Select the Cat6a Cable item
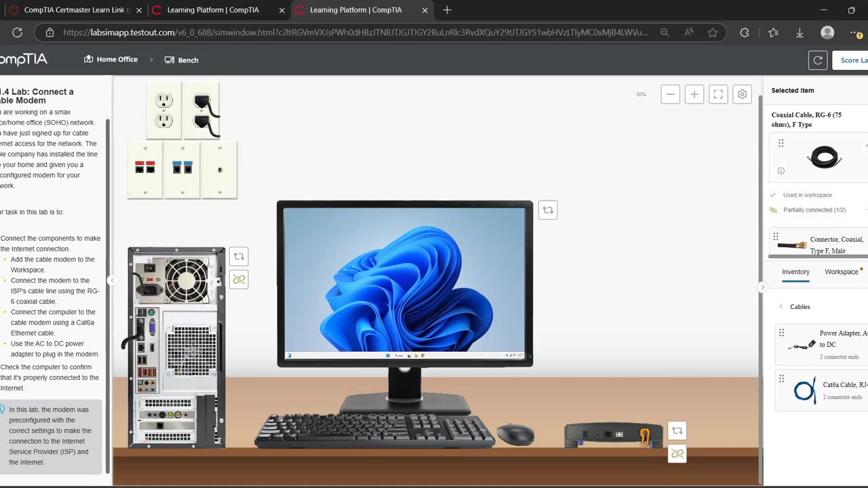This screenshot has width=868, height=488. 822,390
